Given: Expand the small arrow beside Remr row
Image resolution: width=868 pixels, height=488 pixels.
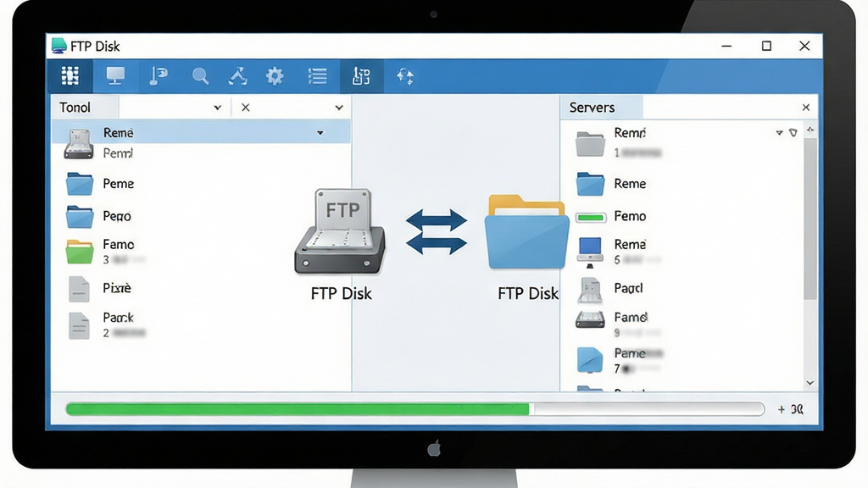Looking at the screenshot, I should coord(779,133).
